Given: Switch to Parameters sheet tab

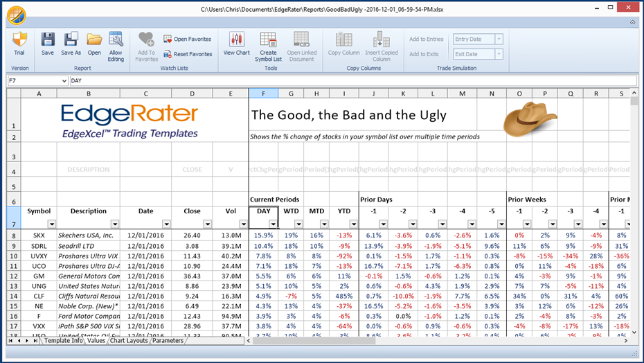Looking at the screenshot, I should pyautogui.click(x=168, y=341).
